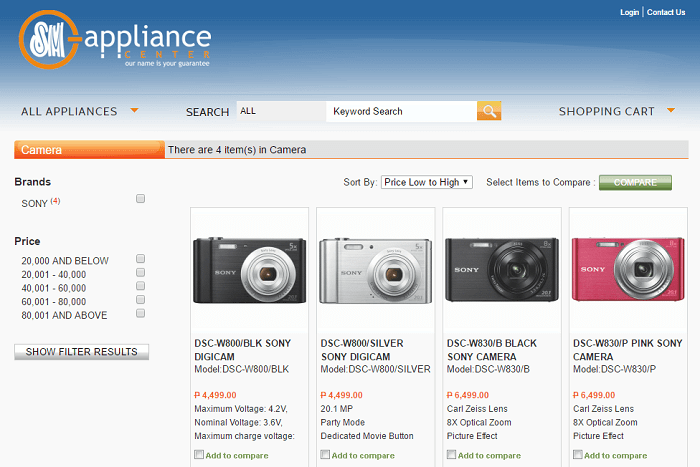The width and height of the screenshot is (700, 467).
Task: Expand the ALL APPLIANCES menu
Action: (79, 111)
